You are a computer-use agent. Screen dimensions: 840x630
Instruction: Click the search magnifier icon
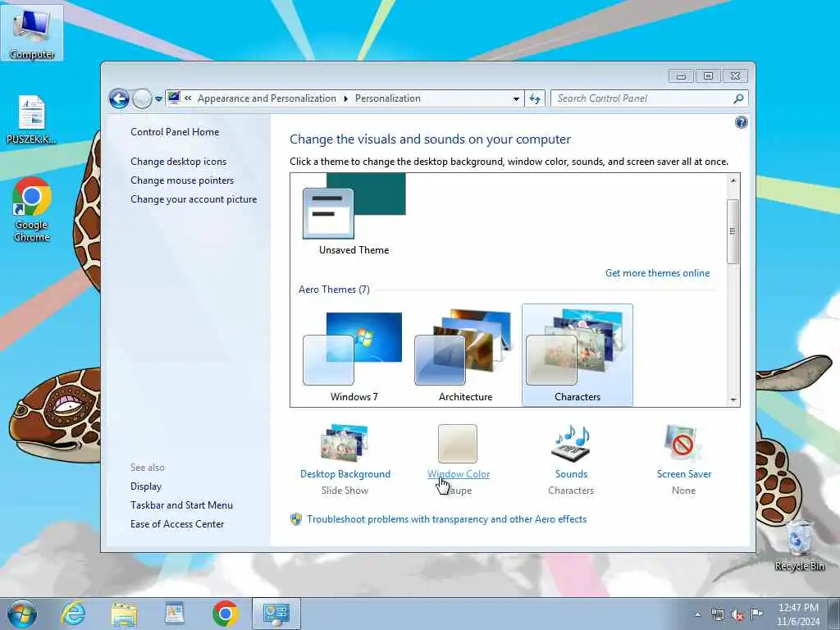tap(738, 98)
